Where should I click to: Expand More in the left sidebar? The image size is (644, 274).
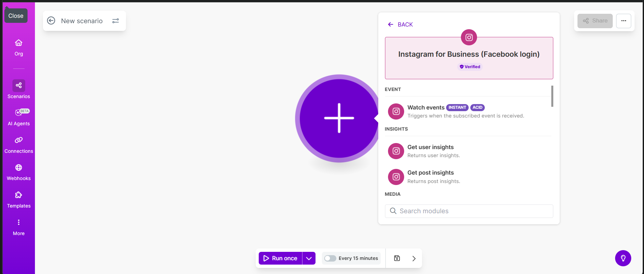(19, 223)
